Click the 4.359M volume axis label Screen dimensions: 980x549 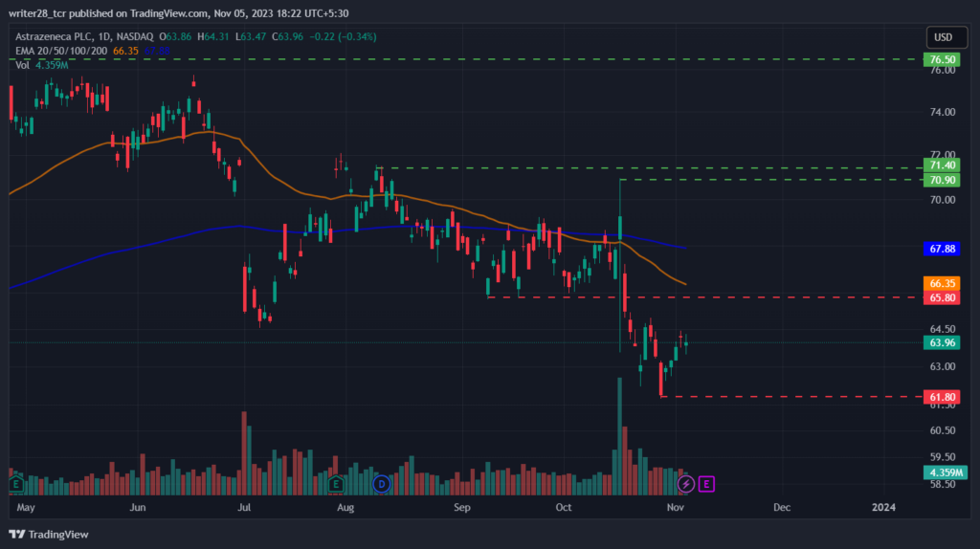pyautogui.click(x=945, y=472)
